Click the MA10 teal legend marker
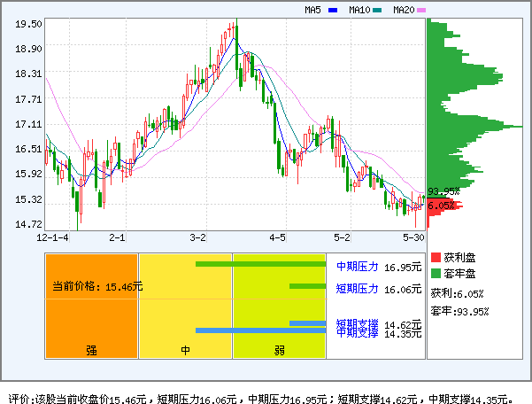The height and width of the screenshot is (404, 532). click(x=377, y=11)
